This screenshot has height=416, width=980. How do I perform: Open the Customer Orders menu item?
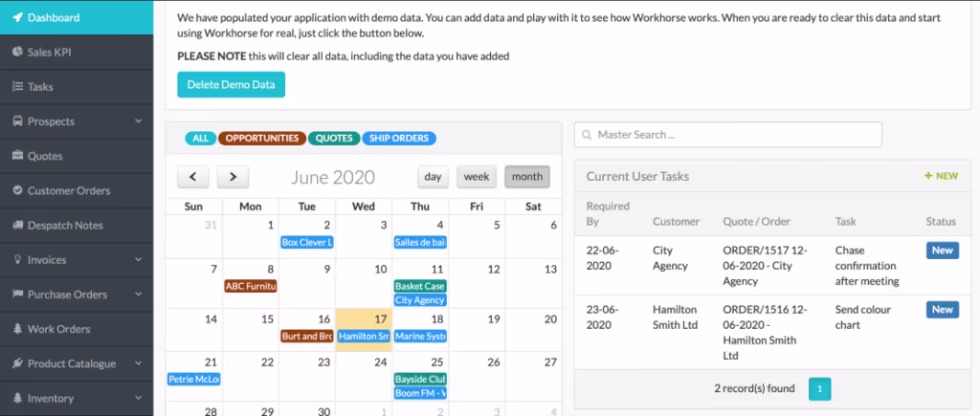coord(77,190)
